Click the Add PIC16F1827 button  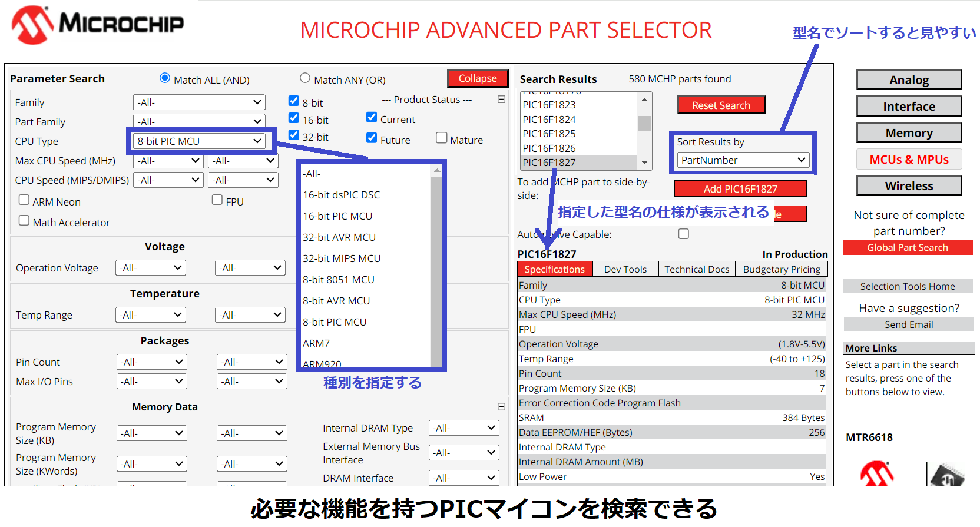coord(740,189)
